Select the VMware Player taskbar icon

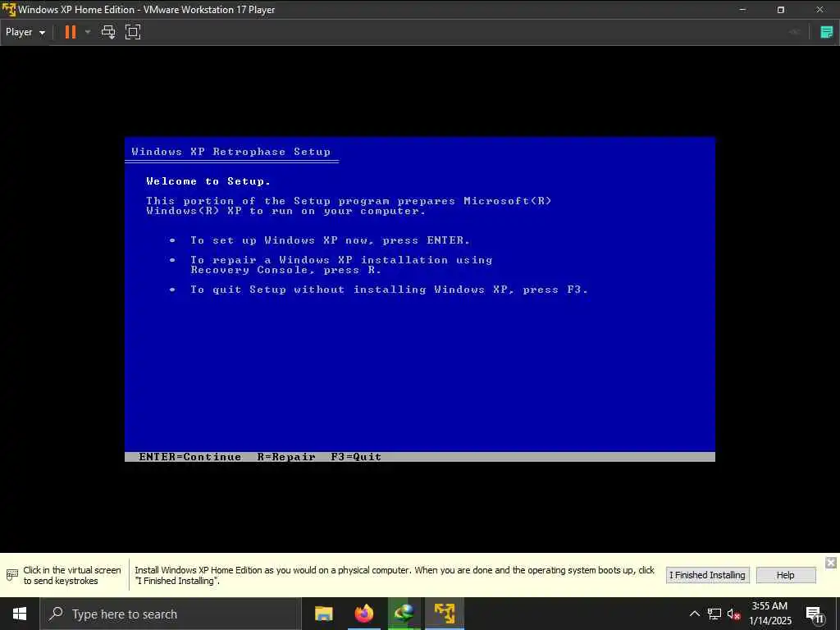tap(444, 614)
